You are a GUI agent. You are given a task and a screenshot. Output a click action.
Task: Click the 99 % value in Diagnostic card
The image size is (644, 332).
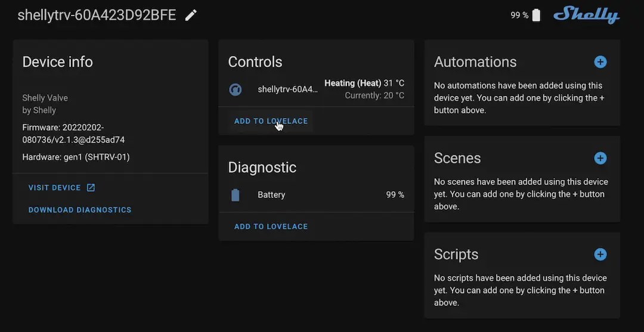pos(395,195)
